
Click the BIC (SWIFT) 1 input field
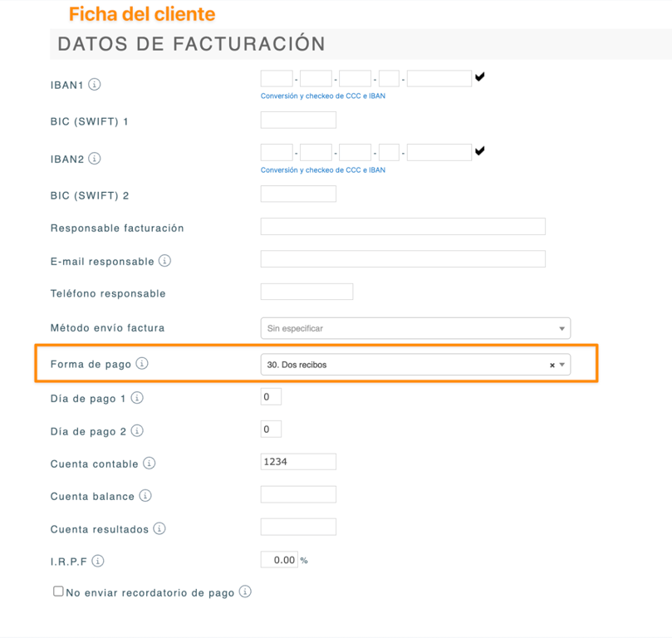pyautogui.click(x=298, y=120)
